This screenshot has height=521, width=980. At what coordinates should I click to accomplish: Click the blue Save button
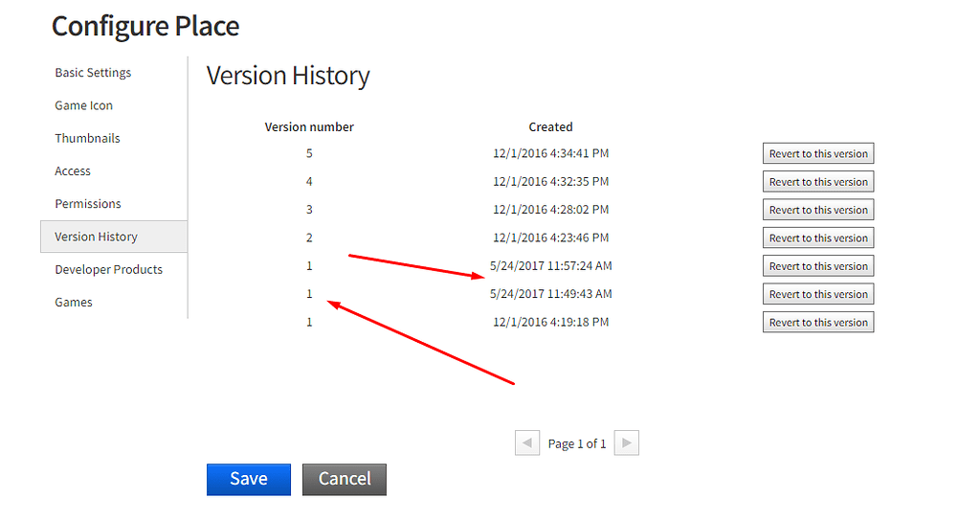[x=249, y=479]
